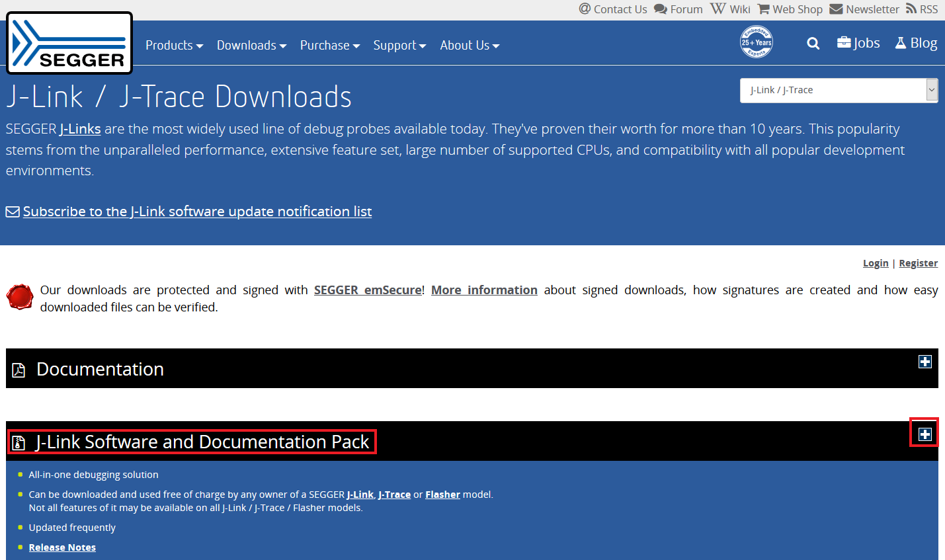Open the Release Notes link
Viewport: 945px width, 560px height.
pos(62,547)
